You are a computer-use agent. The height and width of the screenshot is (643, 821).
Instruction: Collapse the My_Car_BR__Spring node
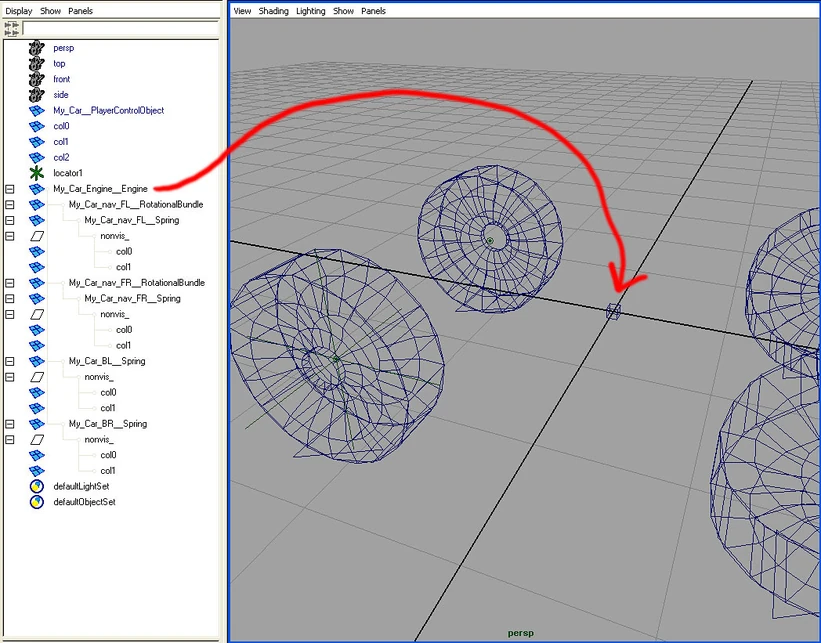10,424
